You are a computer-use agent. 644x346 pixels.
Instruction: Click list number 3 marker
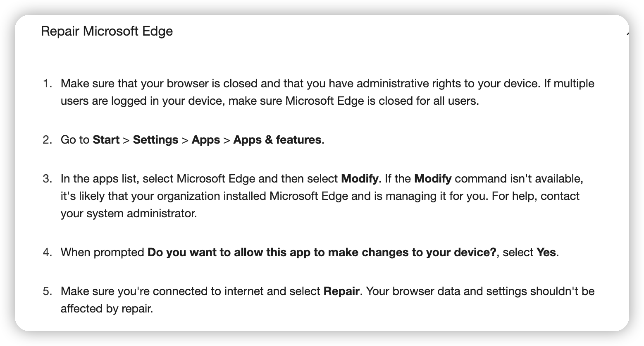[48, 179]
